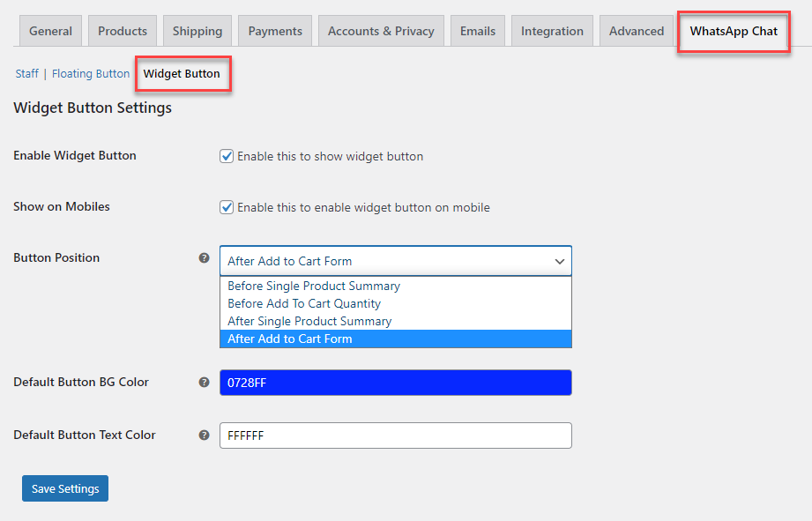Toggle Show on Mobiles checkbox
812x521 pixels.
(227, 207)
